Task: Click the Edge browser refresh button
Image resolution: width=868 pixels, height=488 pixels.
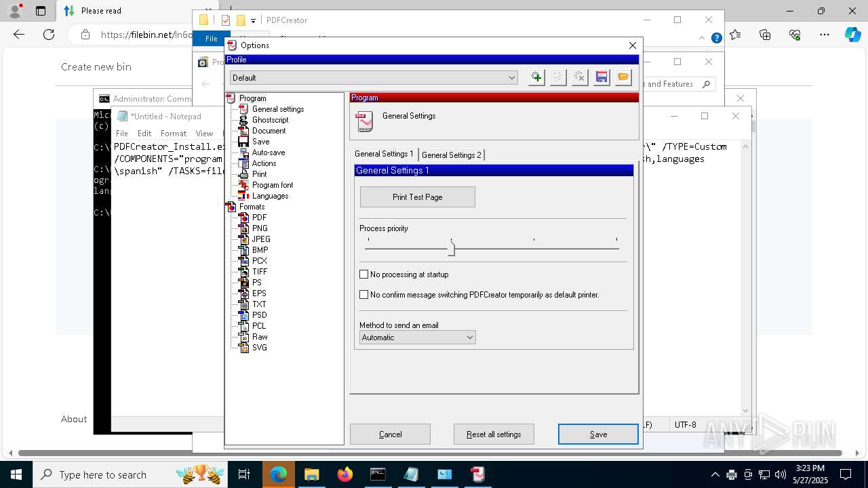Action: (49, 35)
